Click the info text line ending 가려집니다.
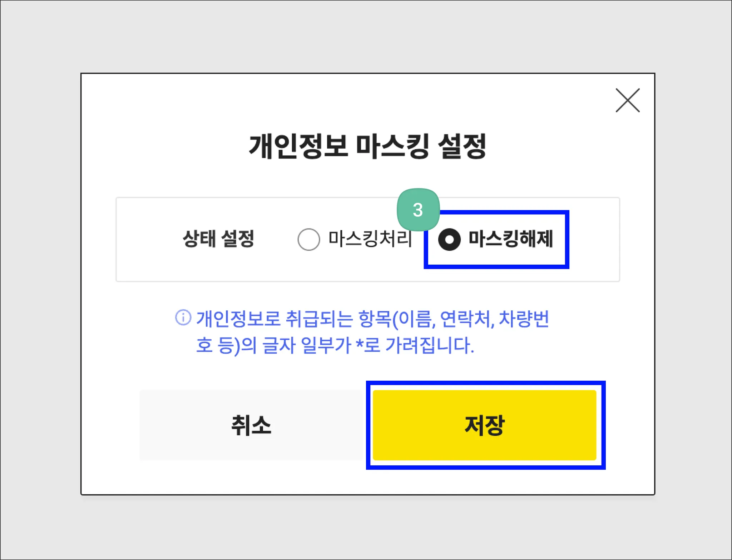This screenshot has height=560, width=732. point(335,345)
